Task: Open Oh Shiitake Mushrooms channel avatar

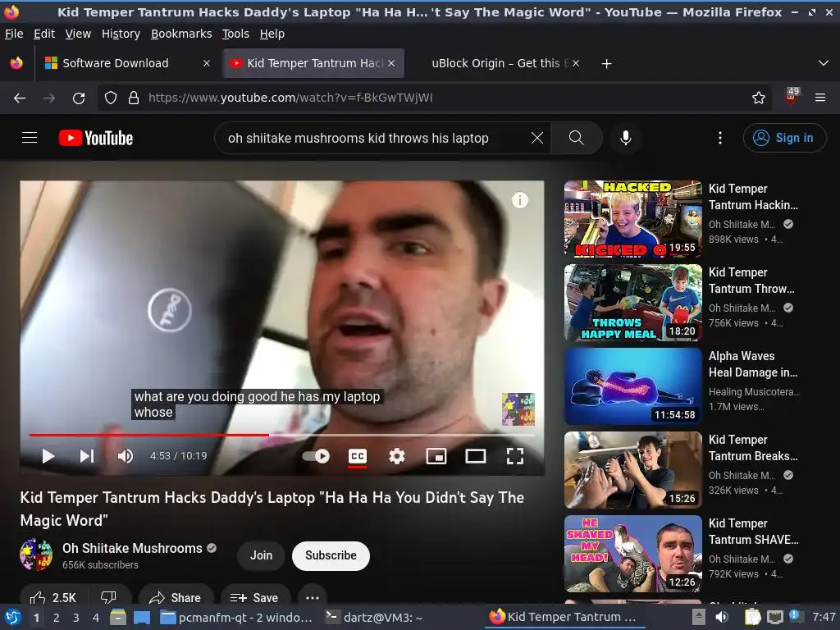Action: click(36, 555)
